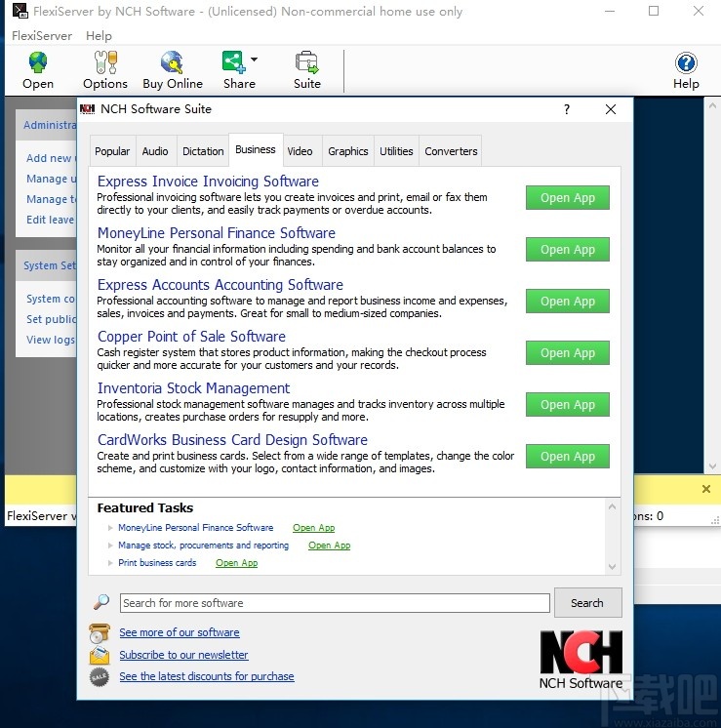
Task: Dismiss the yellow notification bar
Action: point(706,489)
